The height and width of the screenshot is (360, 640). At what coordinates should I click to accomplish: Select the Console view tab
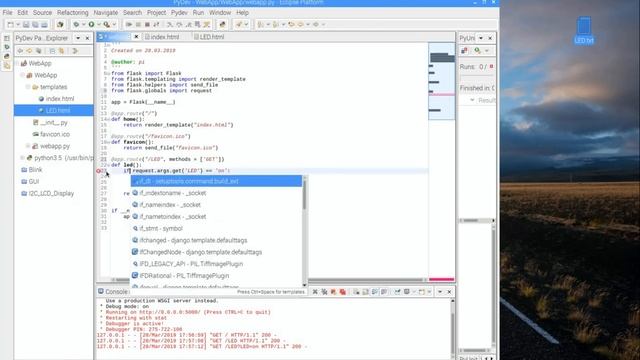(113, 291)
